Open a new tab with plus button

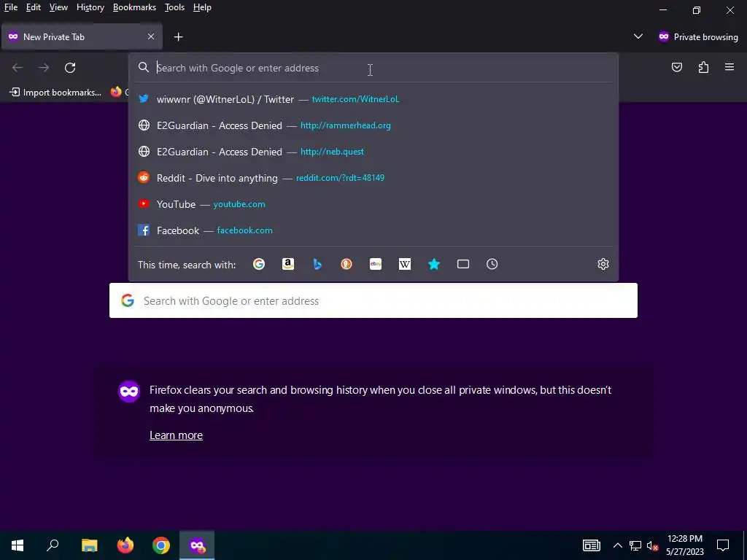coord(178,36)
